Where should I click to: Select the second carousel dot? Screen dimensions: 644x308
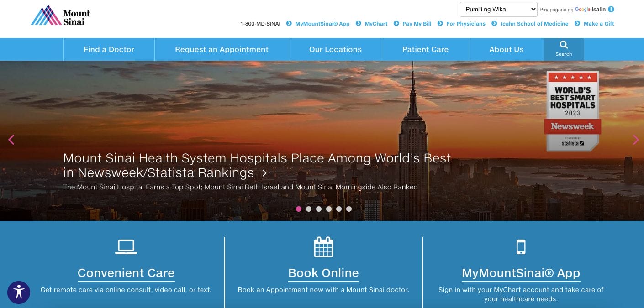pos(309,209)
